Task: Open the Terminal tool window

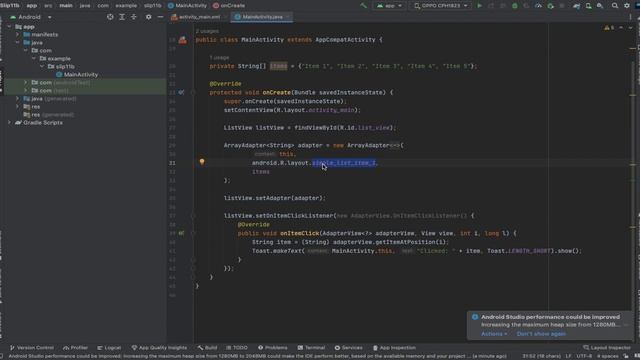Action: (311, 348)
